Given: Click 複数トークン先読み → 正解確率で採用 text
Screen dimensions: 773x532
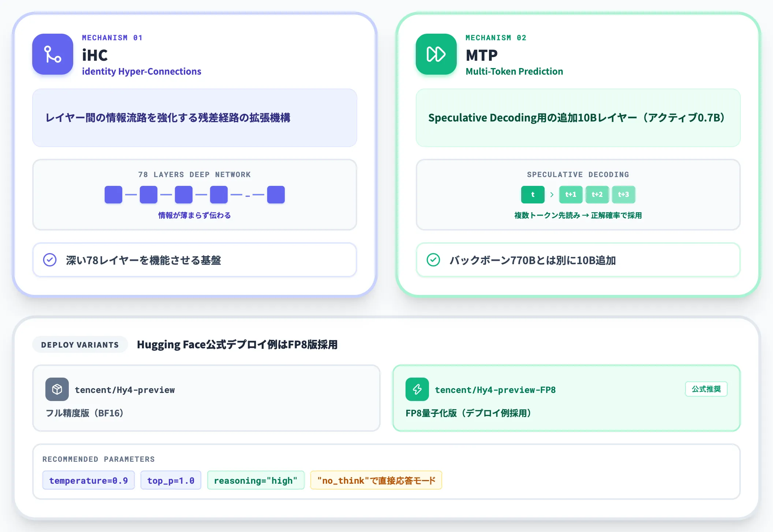Looking at the screenshot, I should pos(578,215).
